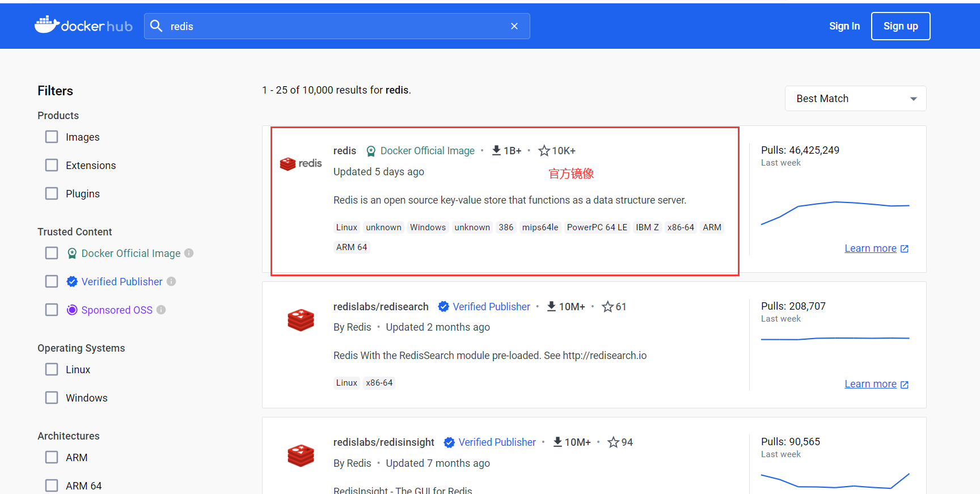Click the x86-64 tag on redisearch result
The width and height of the screenshot is (980, 494).
(x=379, y=383)
